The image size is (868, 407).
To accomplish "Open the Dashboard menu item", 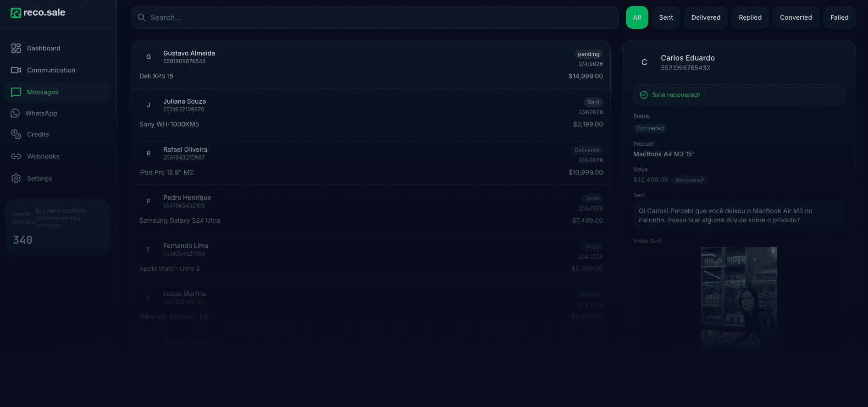I will tap(58, 48).
